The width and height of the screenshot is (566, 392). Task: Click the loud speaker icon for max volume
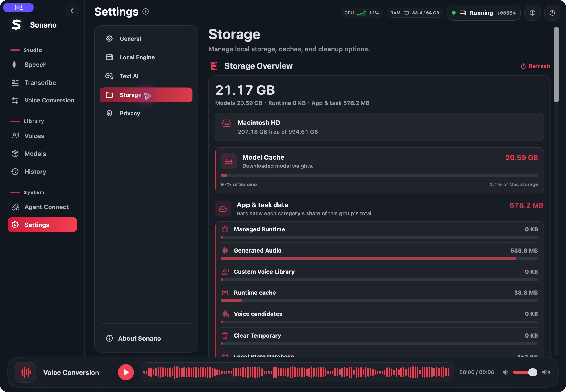[x=546, y=372]
